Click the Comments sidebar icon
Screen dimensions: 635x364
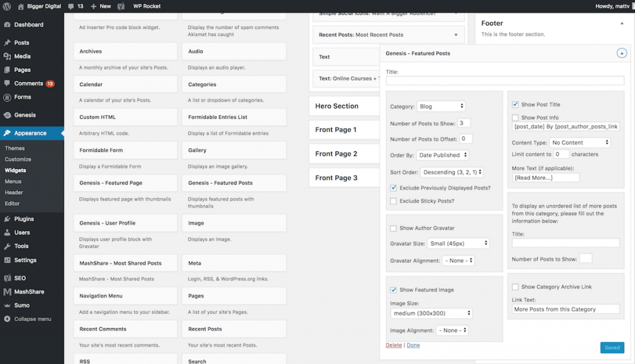click(7, 84)
